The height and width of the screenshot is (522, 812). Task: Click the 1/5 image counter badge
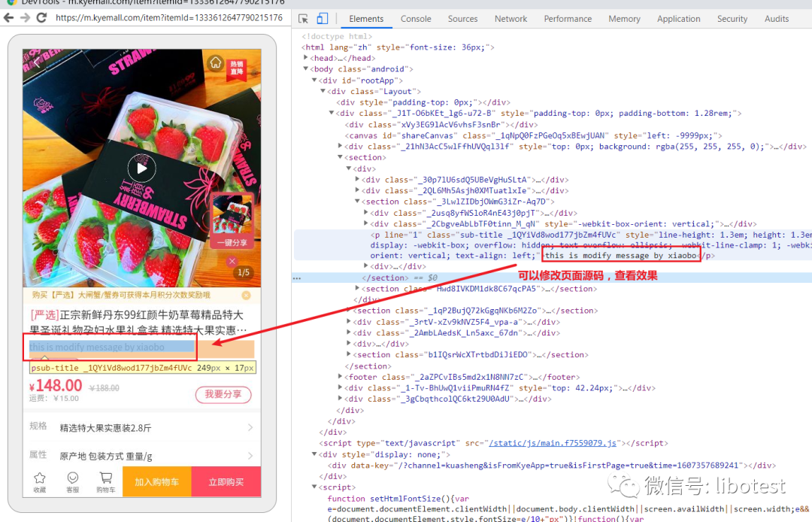click(244, 272)
